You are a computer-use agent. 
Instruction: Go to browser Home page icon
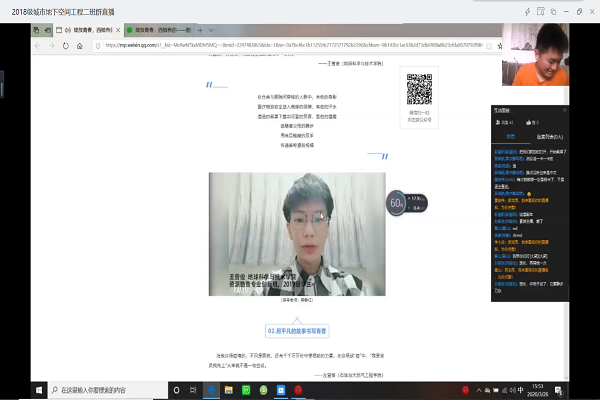tap(80, 46)
